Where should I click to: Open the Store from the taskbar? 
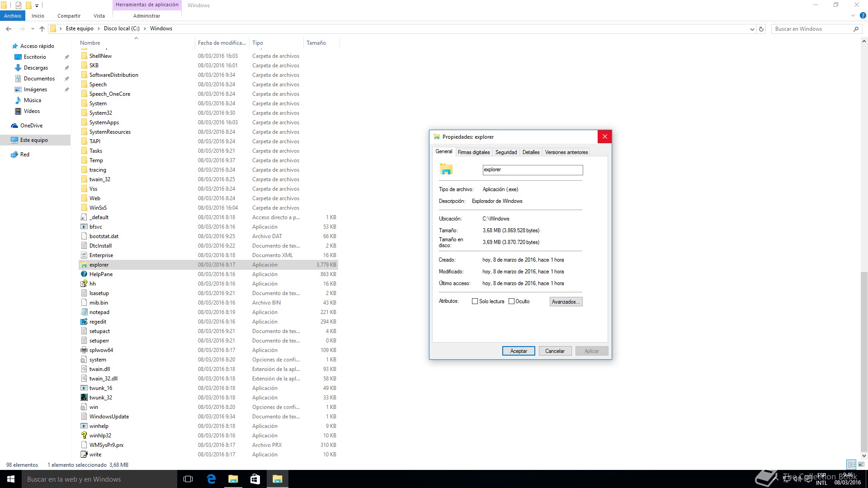point(255,479)
